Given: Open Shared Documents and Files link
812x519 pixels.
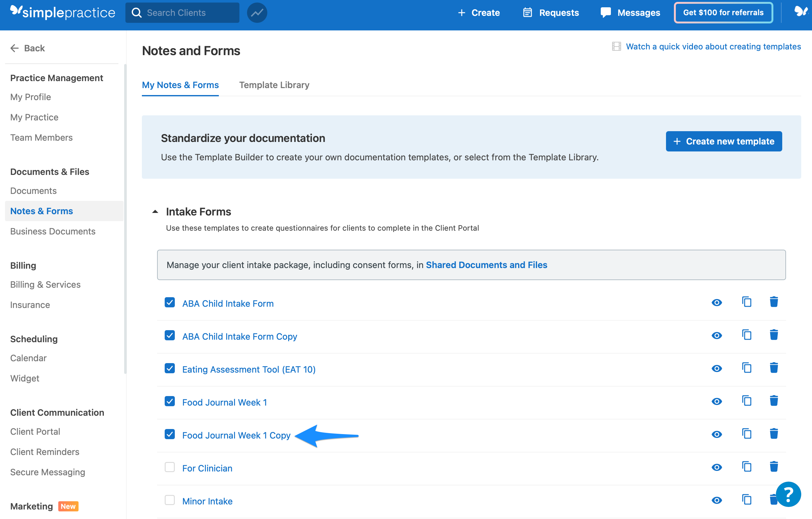Looking at the screenshot, I should pos(486,265).
